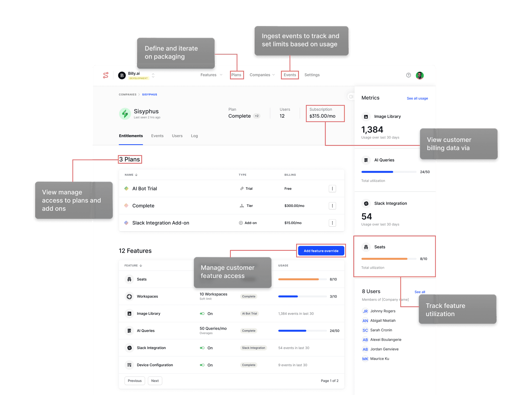Open the user profile avatar
This screenshot has width=532, height=395.
tap(420, 75)
